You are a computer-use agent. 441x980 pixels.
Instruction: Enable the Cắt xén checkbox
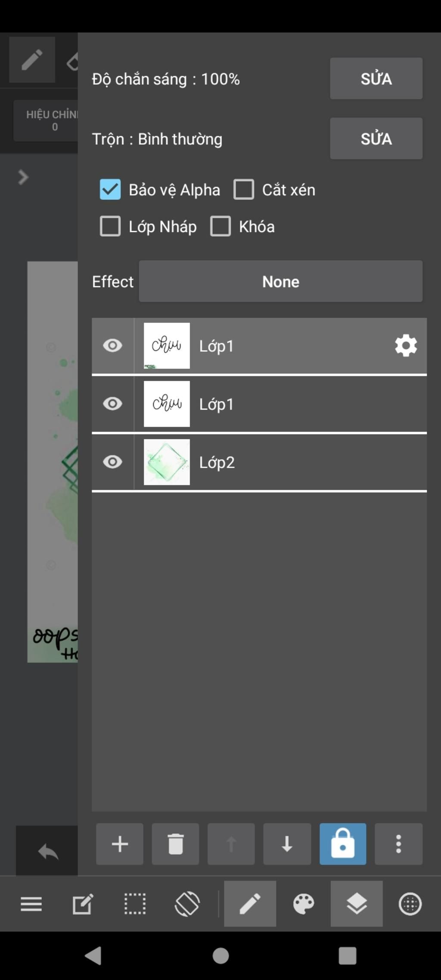pyautogui.click(x=244, y=189)
